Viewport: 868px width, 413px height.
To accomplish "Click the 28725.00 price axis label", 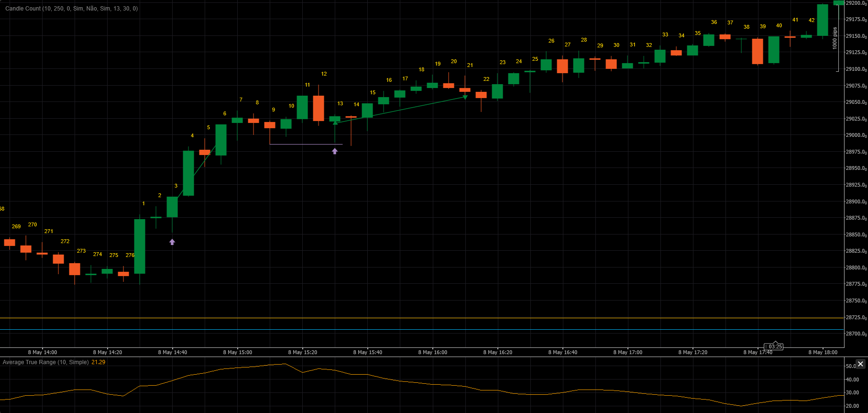I will point(856,317).
